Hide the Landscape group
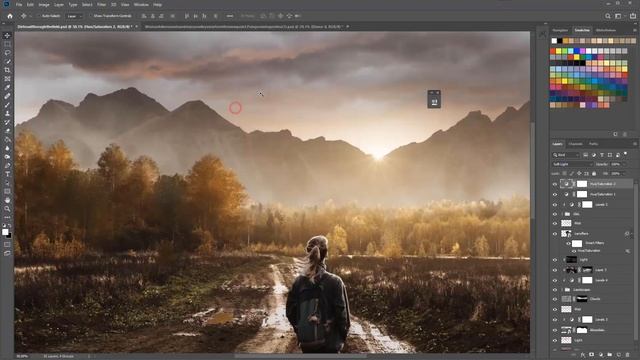The image size is (640, 360). 555,290
